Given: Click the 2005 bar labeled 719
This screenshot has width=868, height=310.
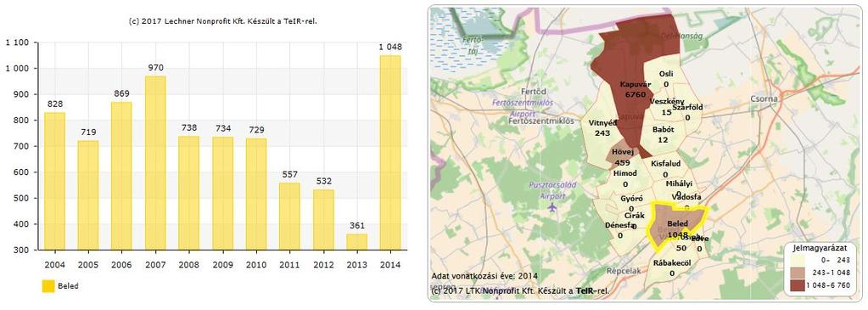Looking at the screenshot, I should pos(88,195).
